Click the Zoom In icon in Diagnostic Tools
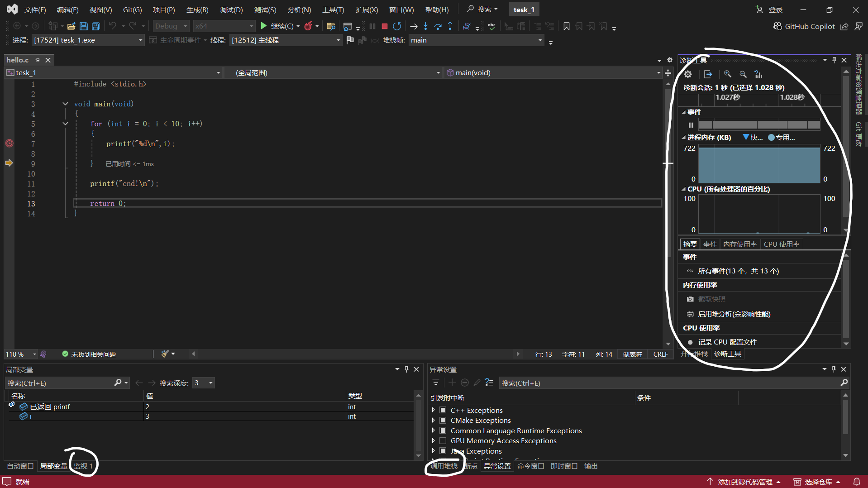The image size is (868, 488). click(727, 74)
